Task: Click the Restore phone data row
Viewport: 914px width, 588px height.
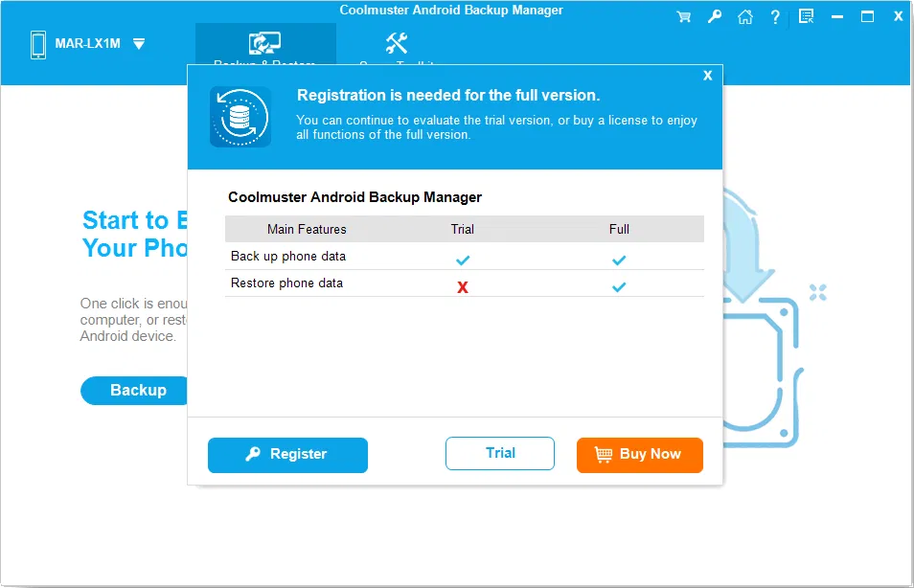Action: tap(286, 283)
